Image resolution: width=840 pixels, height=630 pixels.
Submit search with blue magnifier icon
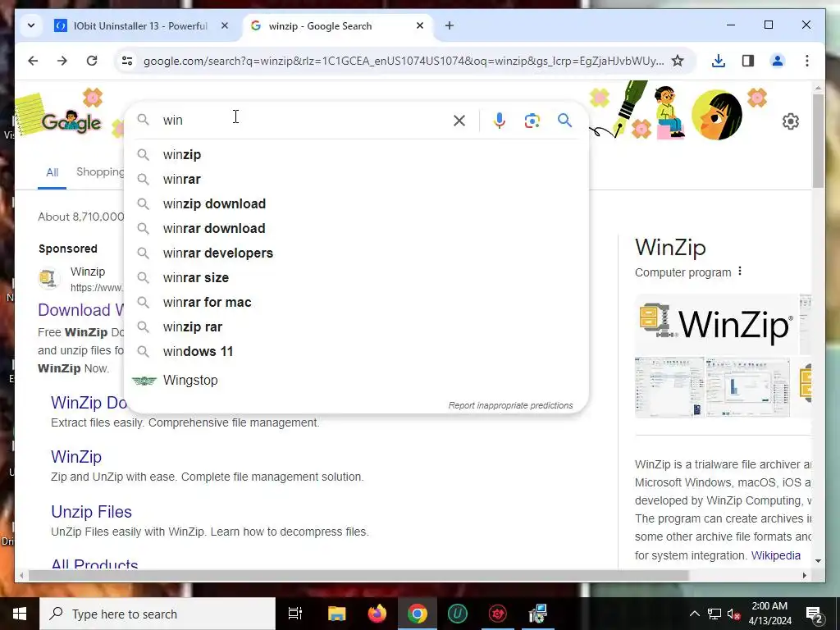click(564, 120)
